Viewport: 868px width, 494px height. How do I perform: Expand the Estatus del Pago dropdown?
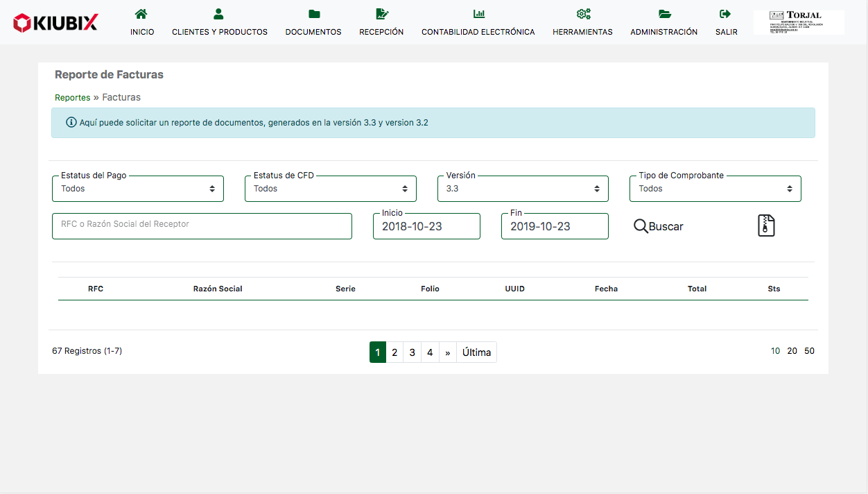pos(138,189)
